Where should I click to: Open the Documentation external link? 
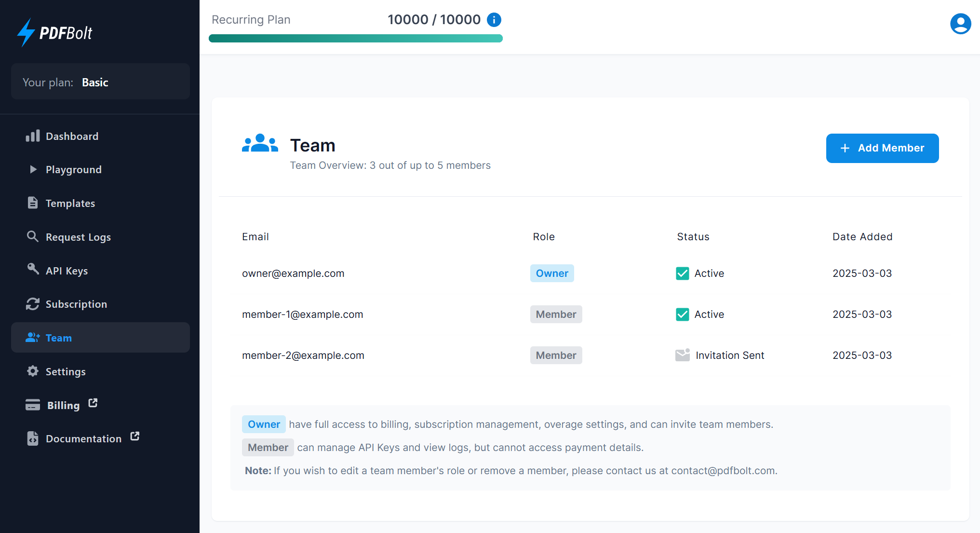click(83, 438)
